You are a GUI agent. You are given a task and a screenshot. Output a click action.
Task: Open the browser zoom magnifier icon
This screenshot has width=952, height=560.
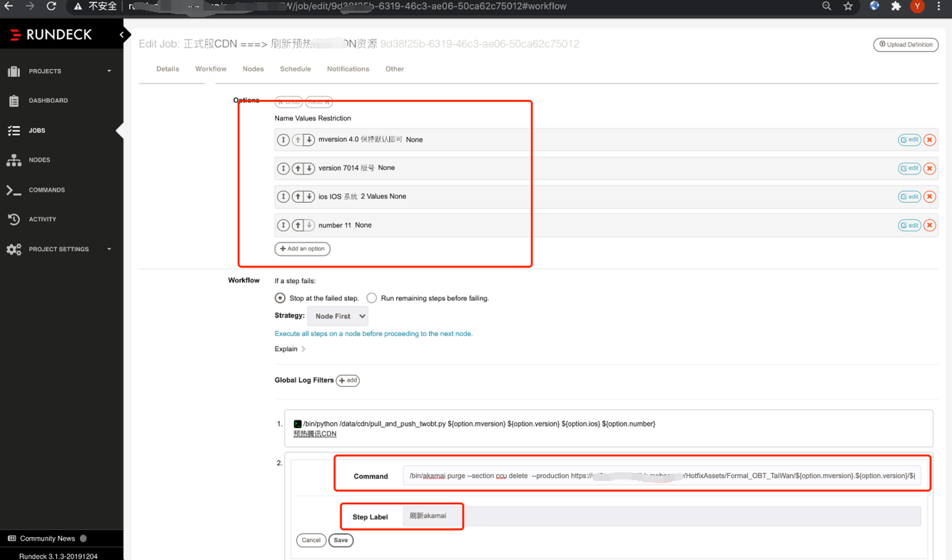826,6
